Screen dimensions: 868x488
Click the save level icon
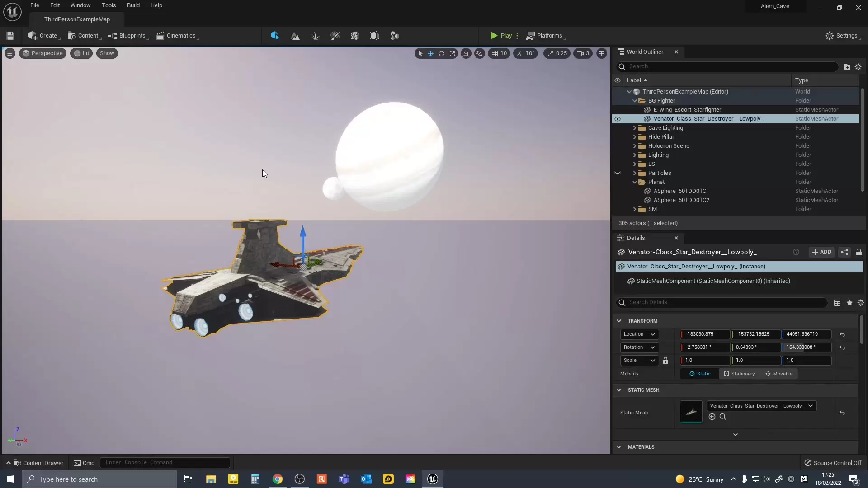pyautogui.click(x=10, y=36)
